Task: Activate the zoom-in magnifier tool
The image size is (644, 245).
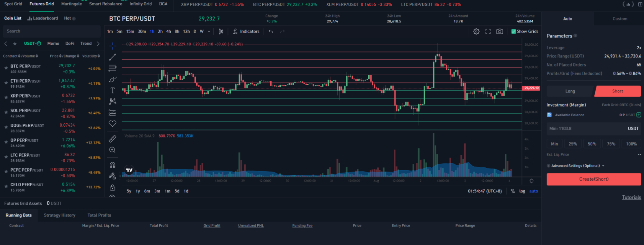Action: pyautogui.click(x=112, y=150)
